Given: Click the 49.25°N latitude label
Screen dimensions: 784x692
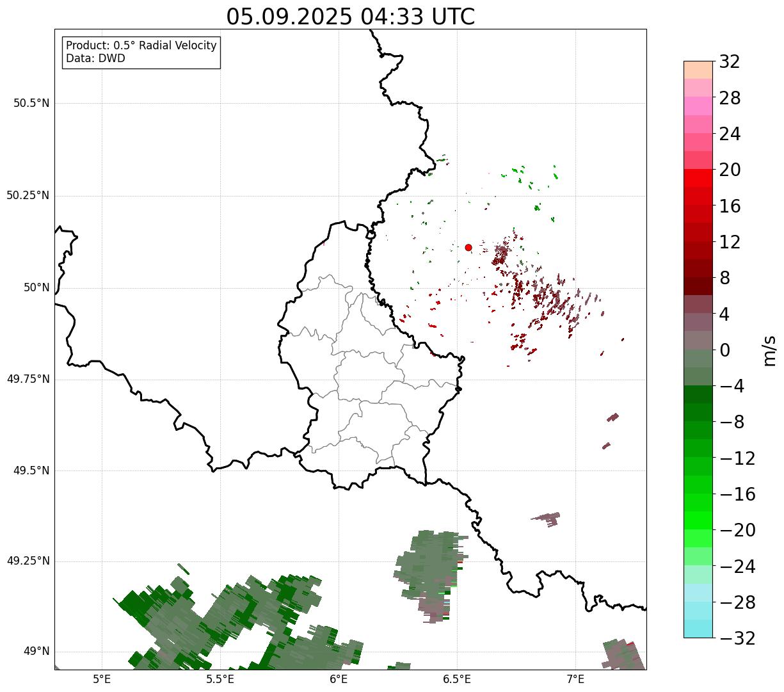Looking at the screenshot, I should (x=28, y=561).
